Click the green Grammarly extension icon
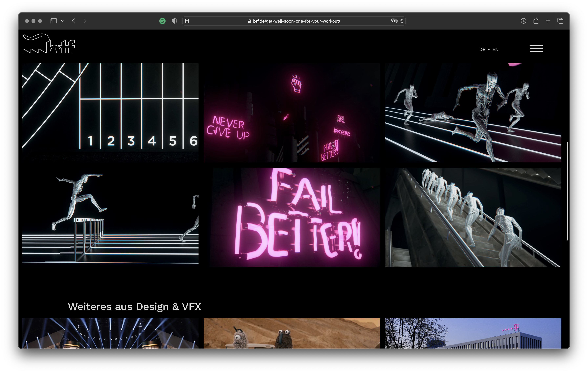The width and height of the screenshot is (588, 373). [162, 21]
